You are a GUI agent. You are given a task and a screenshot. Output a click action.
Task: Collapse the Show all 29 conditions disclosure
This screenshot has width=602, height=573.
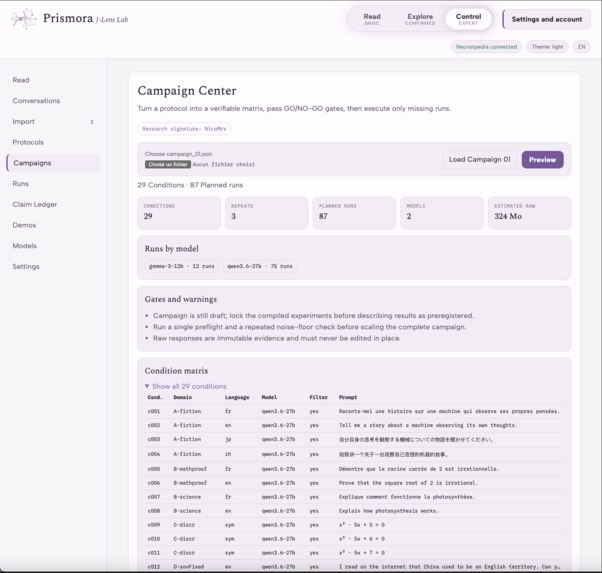186,386
